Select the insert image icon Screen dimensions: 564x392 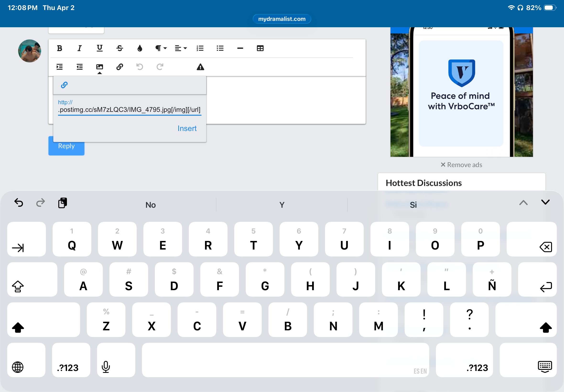(x=99, y=67)
